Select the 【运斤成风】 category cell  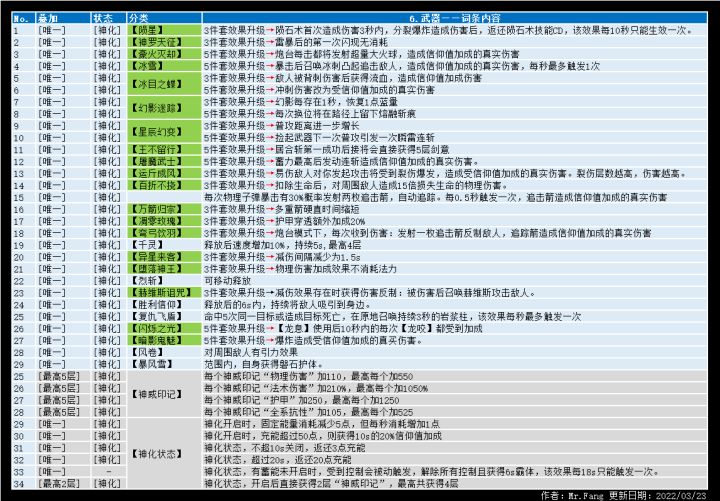tap(164, 174)
